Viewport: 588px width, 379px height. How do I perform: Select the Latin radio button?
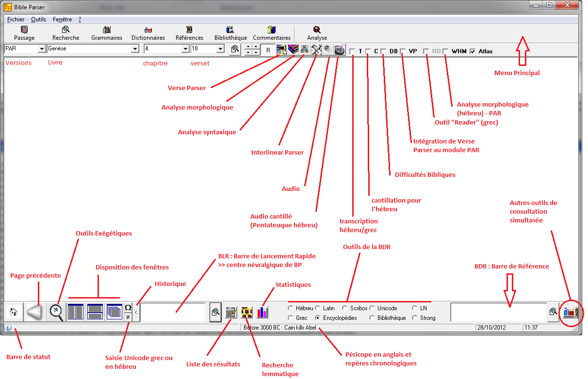click(x=318, y=308)
